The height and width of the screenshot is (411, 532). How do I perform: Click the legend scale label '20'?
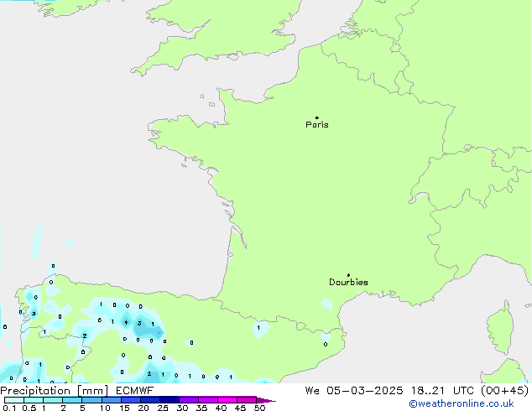click(143, 408)
